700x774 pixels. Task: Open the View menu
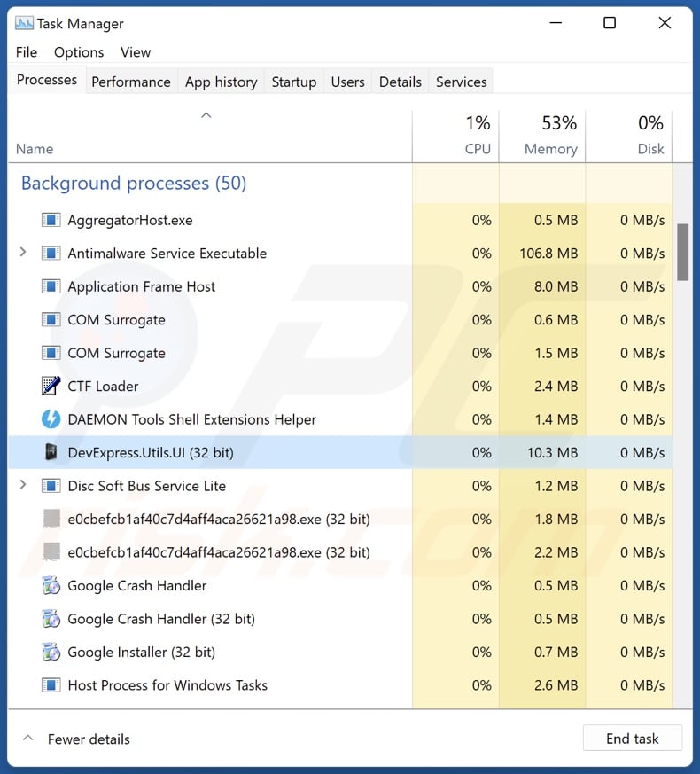pyautogui.click(x=136, y=52)
